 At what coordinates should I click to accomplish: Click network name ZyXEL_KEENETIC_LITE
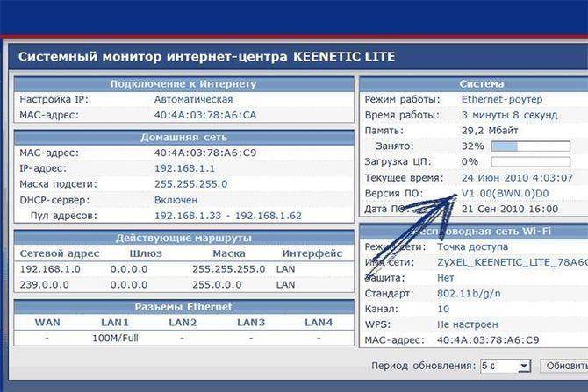(x=513, y=263)
